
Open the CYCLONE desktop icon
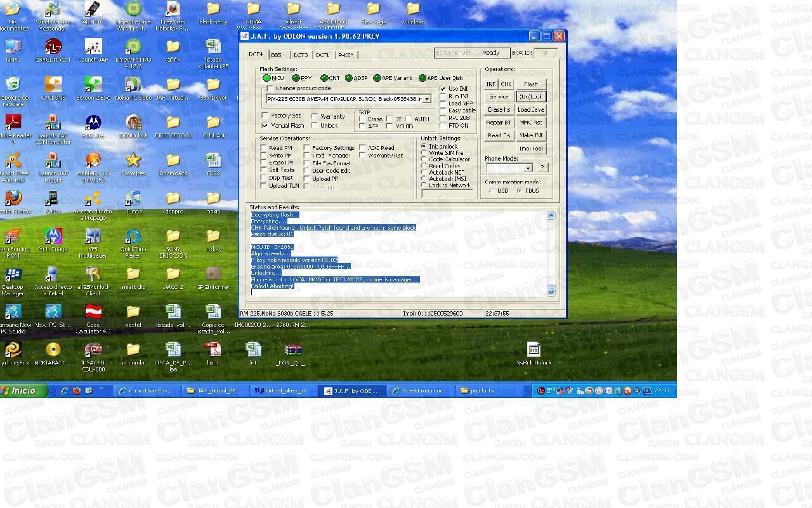(53, 84)
